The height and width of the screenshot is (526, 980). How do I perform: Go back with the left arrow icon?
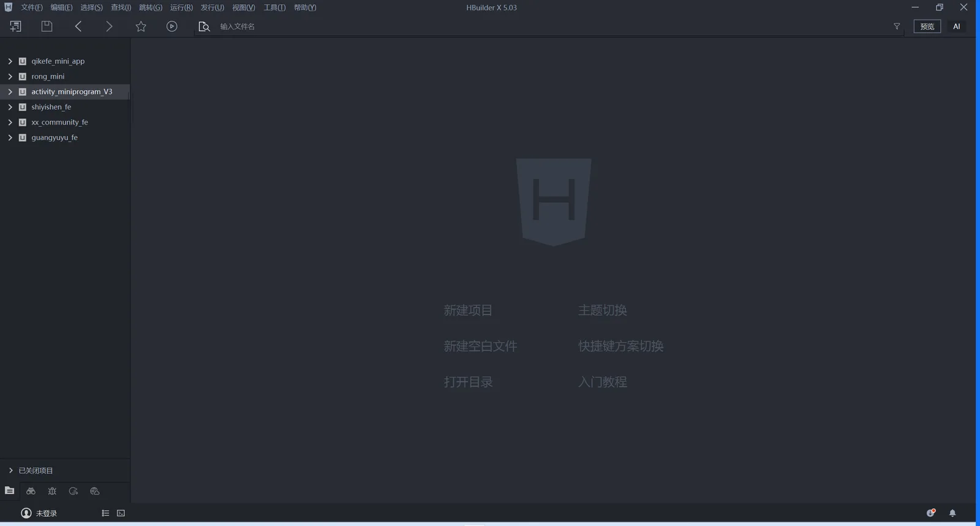click(78, 26)
